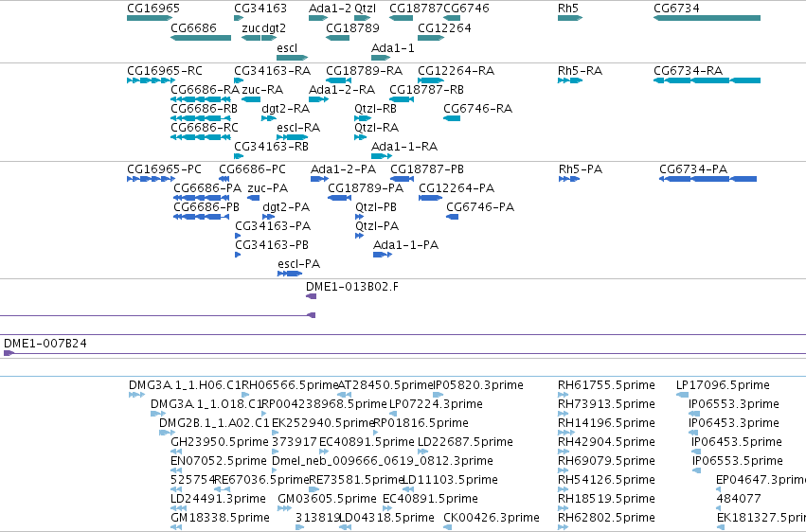This screenshot has height=532, width=806.
Task: Select the Rh5-RA transcript
Action: (x=570, y=80)
